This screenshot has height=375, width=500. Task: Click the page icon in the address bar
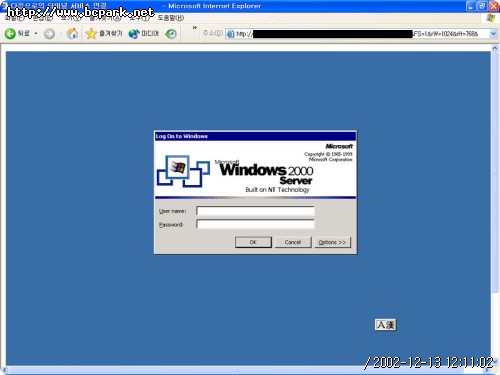230,34
